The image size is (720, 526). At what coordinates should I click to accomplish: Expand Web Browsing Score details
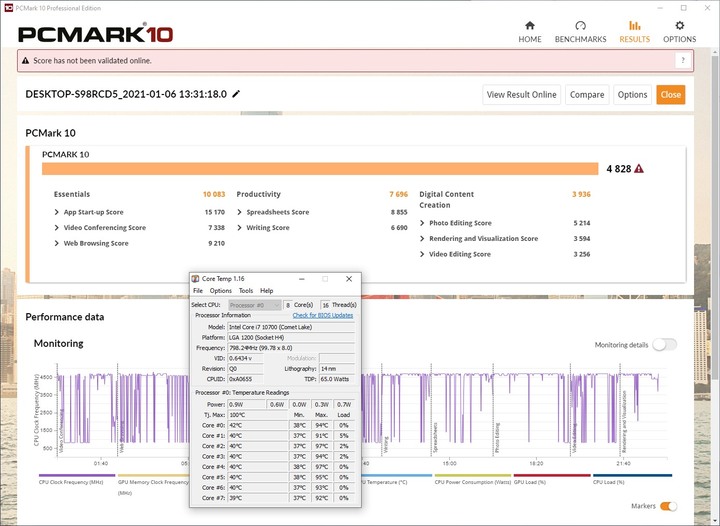[x=56, y=243]
